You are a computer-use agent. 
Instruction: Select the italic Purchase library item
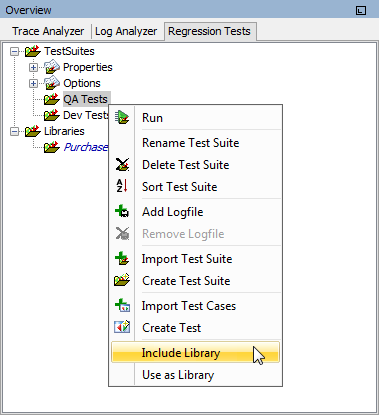(86, 147)
